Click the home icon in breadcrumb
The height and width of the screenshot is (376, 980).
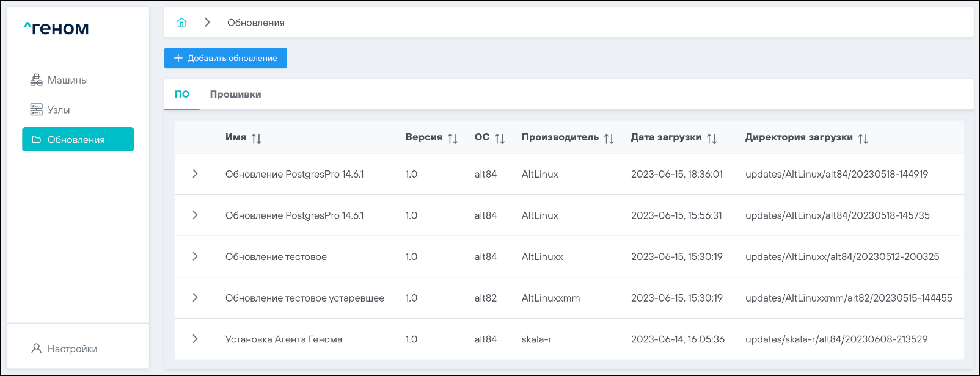pos(181,23)
